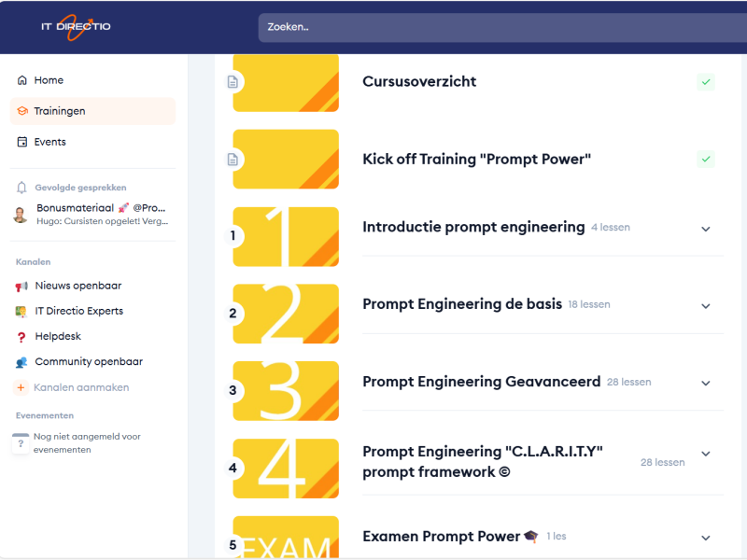Open the Community openbaar channel

[88, 362]
